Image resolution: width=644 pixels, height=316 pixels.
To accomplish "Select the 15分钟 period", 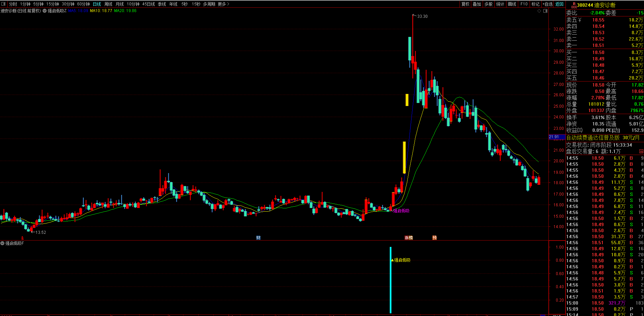I will coord(53,4).
